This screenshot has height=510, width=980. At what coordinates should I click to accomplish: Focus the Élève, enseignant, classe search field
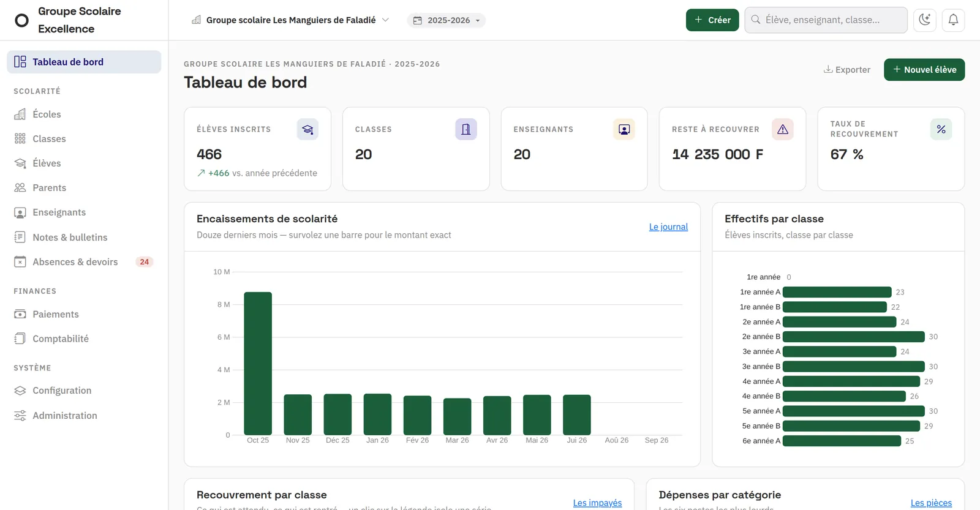point(826,20)
